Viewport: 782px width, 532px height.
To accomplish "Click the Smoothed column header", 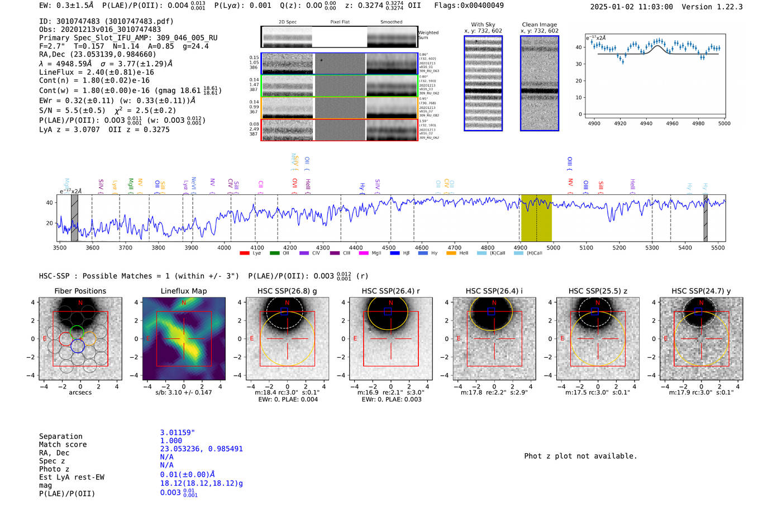I will point(392,22).
